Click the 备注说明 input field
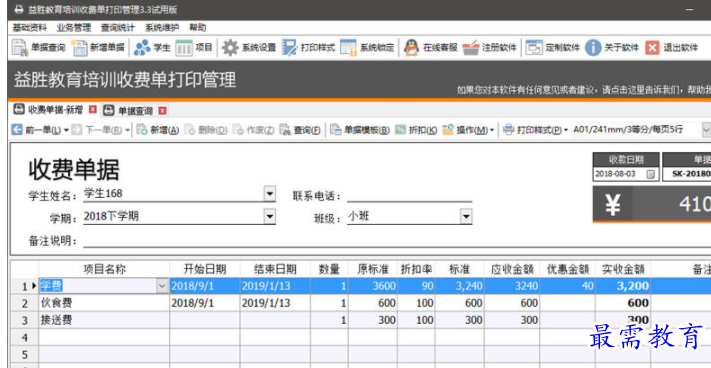This screenshot has height=368, width=711. 397,240
